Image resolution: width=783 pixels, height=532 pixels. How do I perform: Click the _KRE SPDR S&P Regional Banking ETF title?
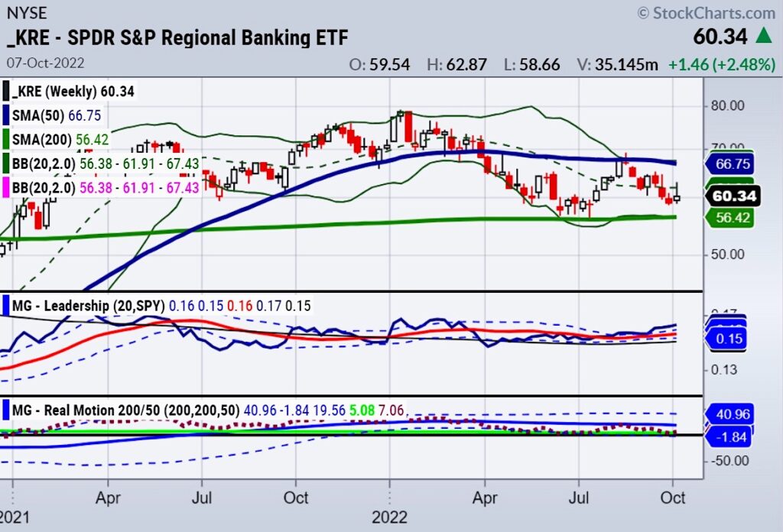coord(177,38)
